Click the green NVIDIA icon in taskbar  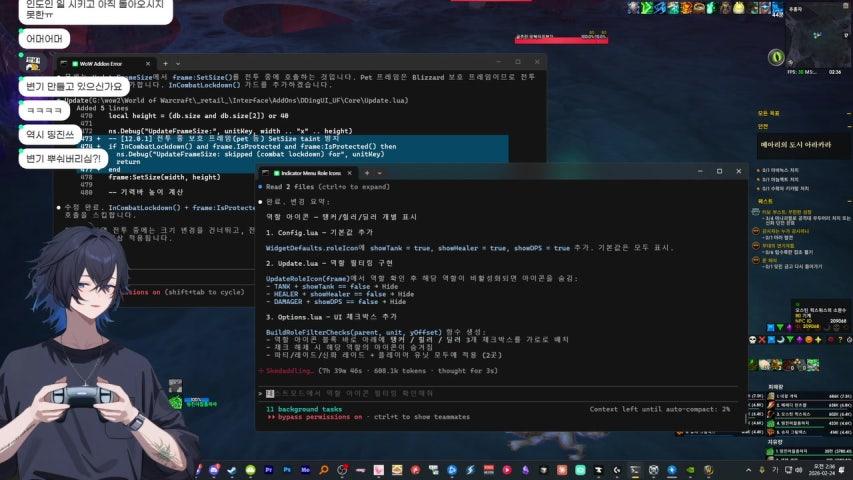pyautogui.click(x=690, y=470)
